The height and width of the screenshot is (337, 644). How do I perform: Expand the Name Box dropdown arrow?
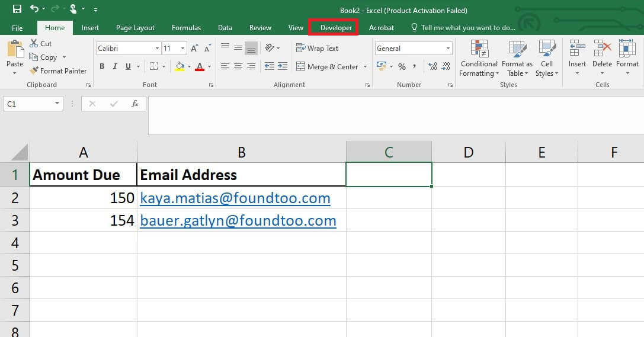click(57, 104)
